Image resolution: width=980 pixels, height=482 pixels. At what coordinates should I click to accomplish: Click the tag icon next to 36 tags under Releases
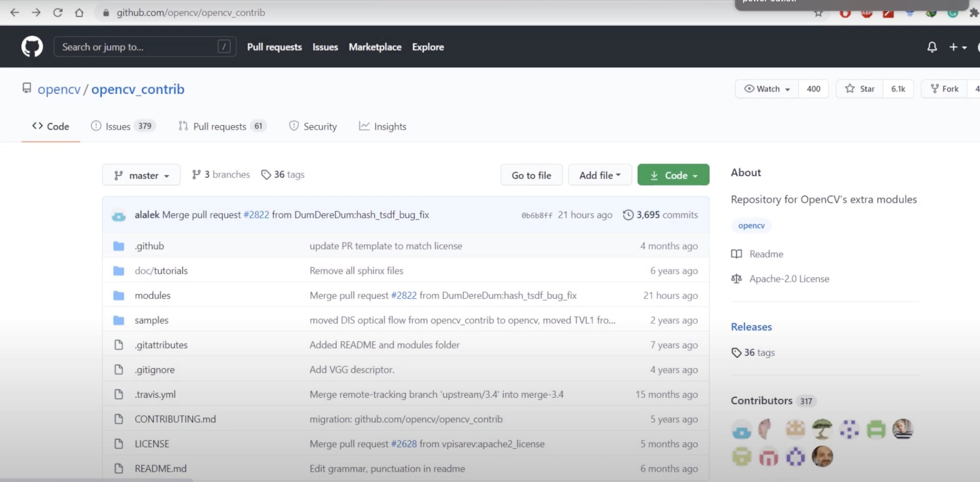point(736,353)
